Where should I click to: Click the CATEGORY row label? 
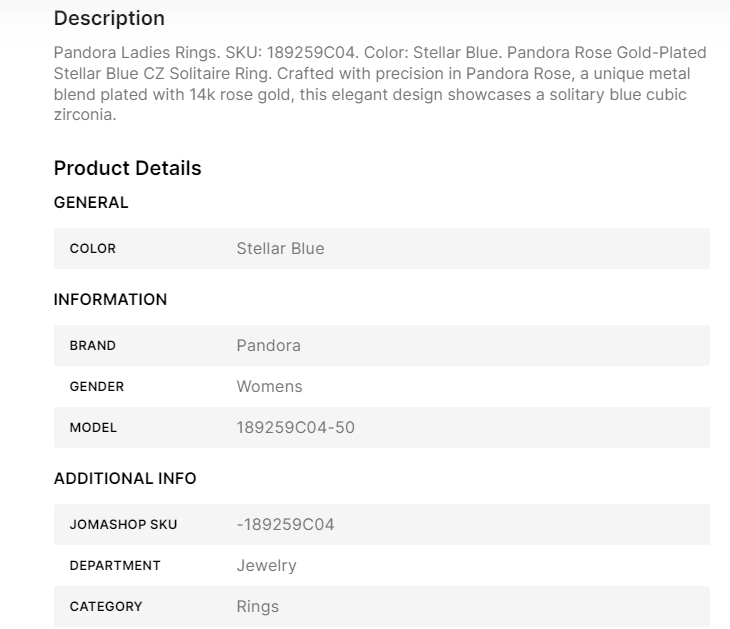point(106,607)
